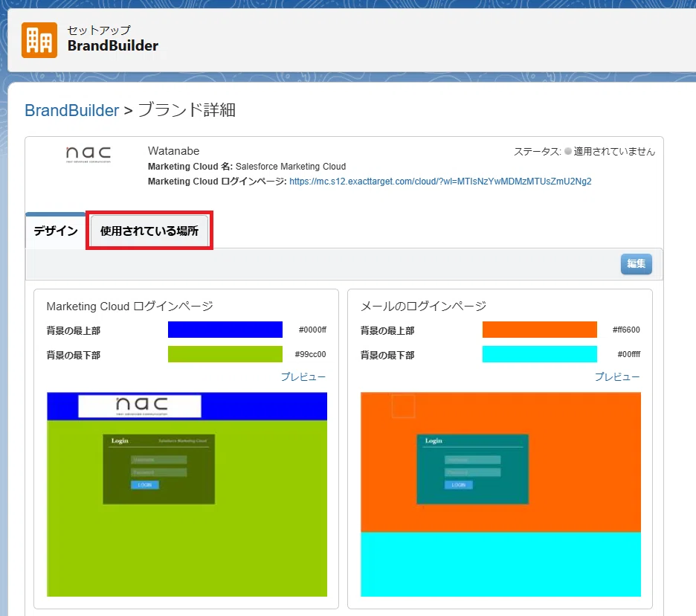
Task: Click the ブランド詳細 page title
Action: (187, 109)
